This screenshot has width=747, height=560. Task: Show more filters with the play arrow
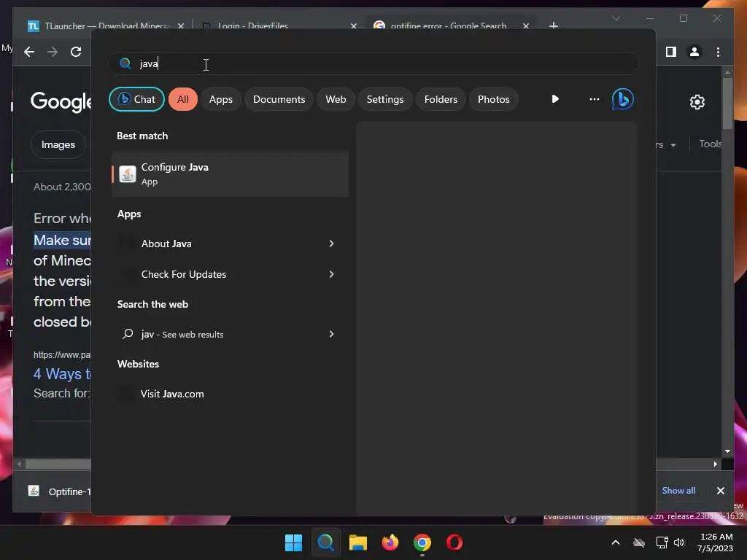click(x=555, y=99)
